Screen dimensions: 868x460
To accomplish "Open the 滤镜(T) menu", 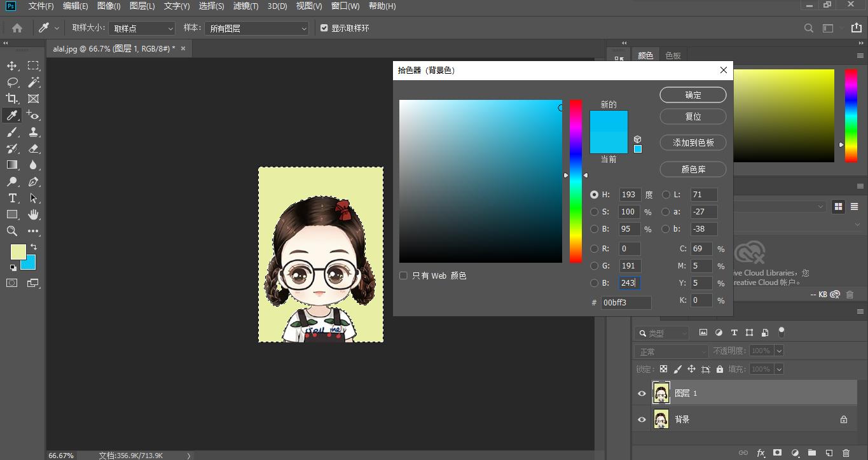I will [x=245, y=6].
